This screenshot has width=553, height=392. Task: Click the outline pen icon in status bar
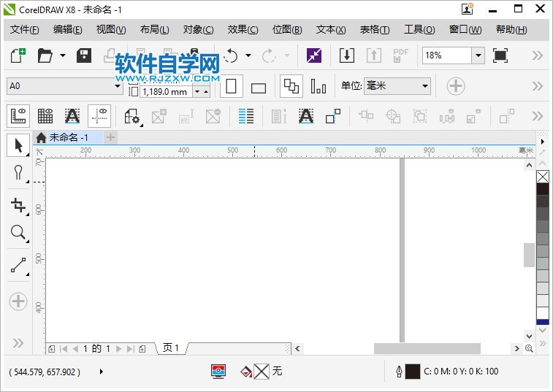(x=400, y=372)
